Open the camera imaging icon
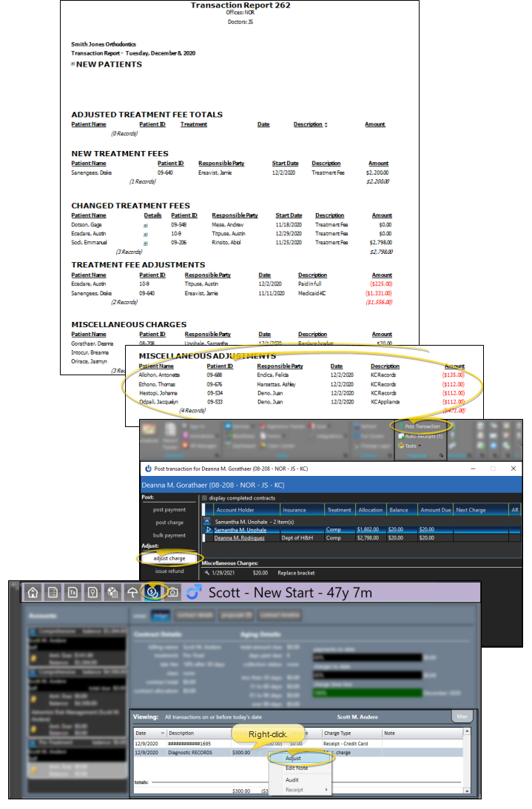532x809 pixels. click(172, 592)
